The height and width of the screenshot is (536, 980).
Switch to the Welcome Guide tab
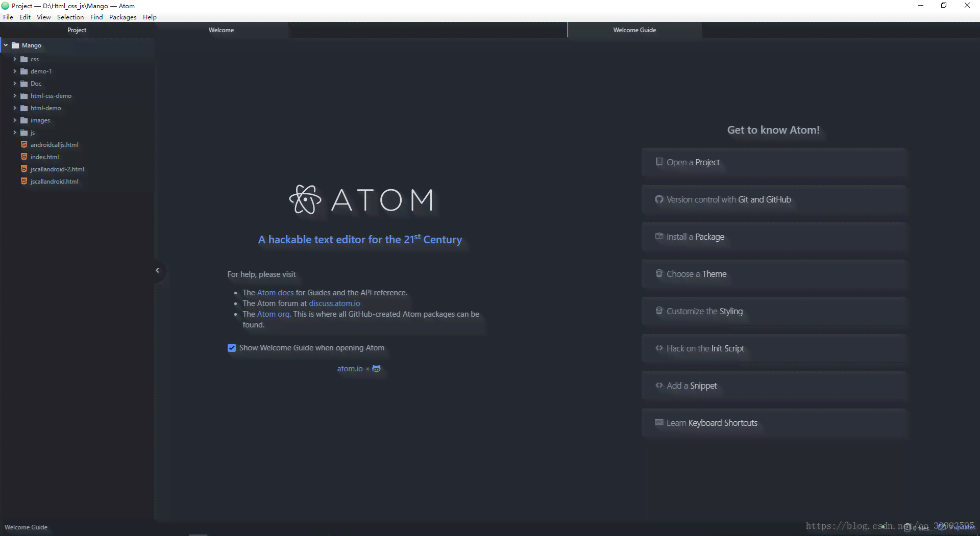634,30
